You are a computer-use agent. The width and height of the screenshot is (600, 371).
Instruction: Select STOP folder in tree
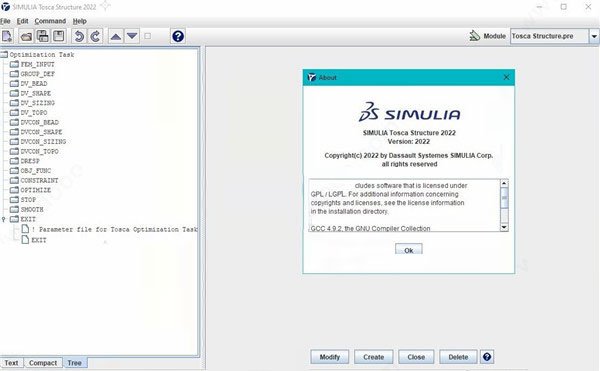pyautogui.click(x=28, y=200)
